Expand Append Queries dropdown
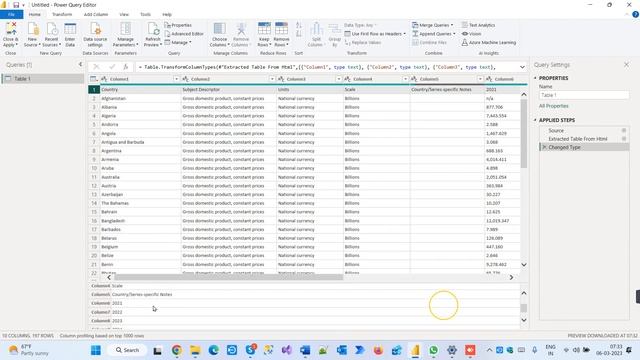Image resolution: width=640 pixels, height=360 pixels. pos(454,34)
